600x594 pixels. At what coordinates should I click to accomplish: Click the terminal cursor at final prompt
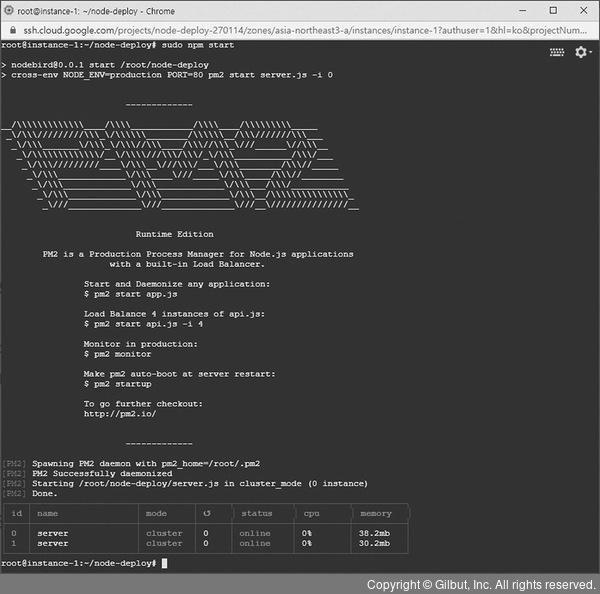point(164,563)
